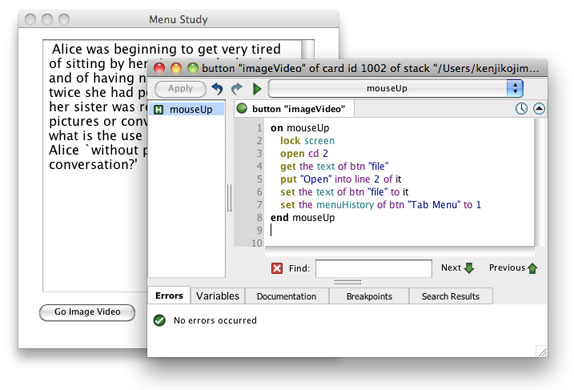
Task: Select mouseUp in the handler list
Action: [187, 109]
